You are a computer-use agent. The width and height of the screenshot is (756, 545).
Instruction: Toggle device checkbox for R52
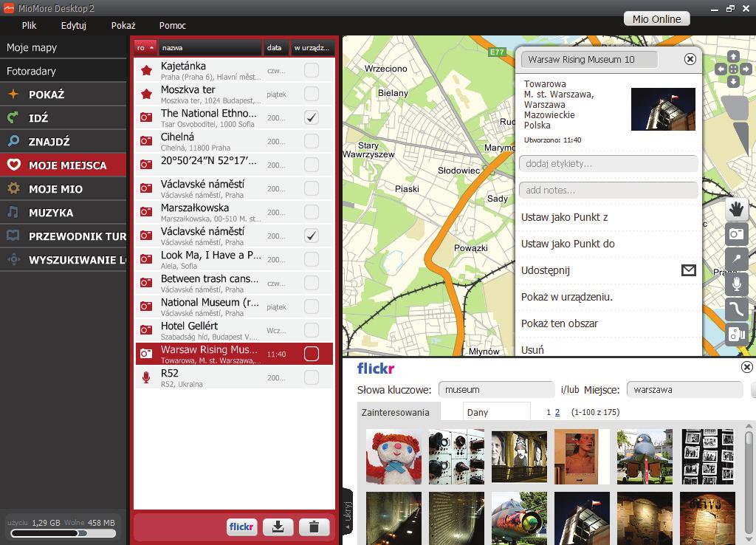click(x=312, y=377)
